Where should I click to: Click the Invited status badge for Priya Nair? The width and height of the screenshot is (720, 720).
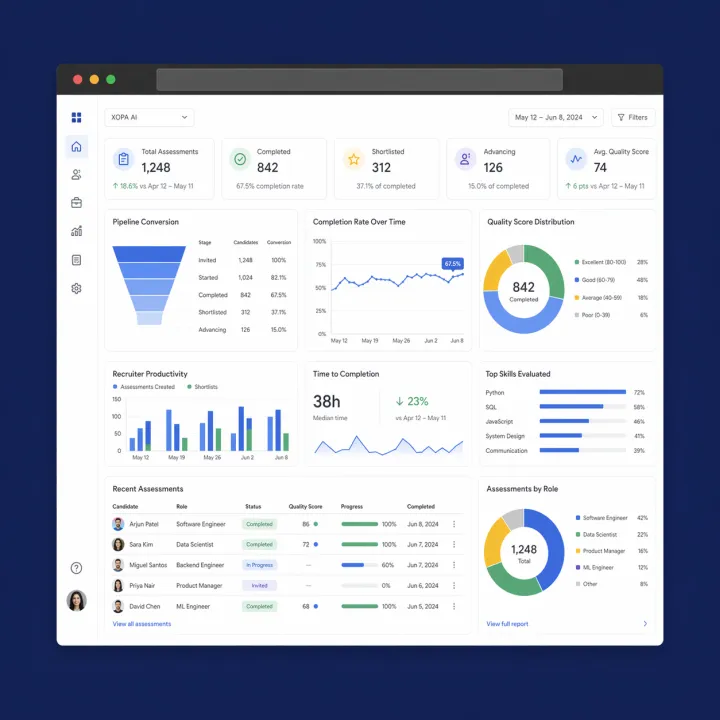click(x=259, y=585)
